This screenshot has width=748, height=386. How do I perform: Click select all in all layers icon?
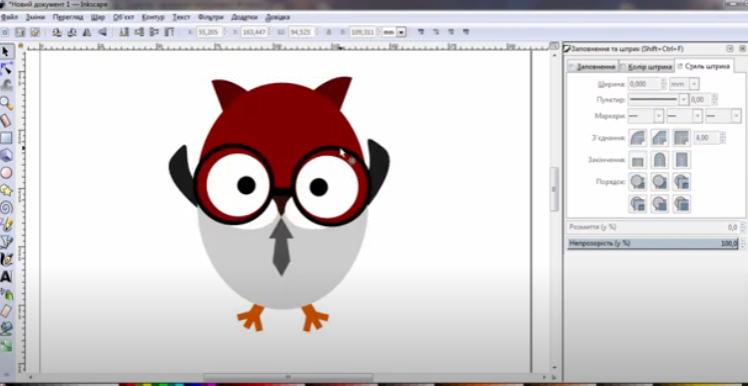point(20,32)
